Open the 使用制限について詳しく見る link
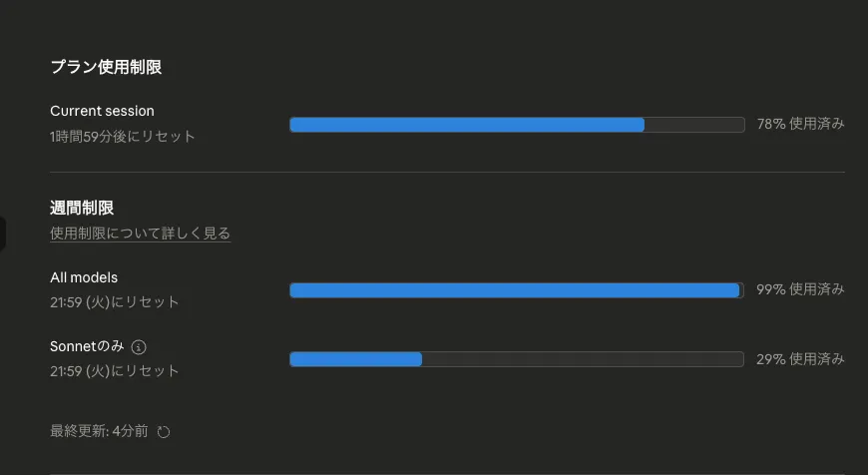Screen dimensions: 868x475 coord(140,234)
